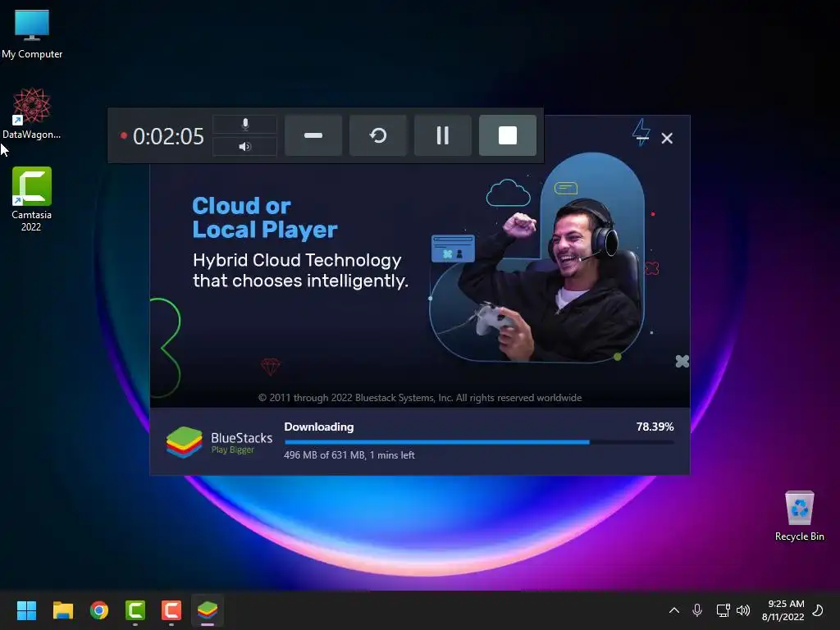
Task: Switch to BlueStacks installer taskbar icon
Action: [x=208, y=610]
